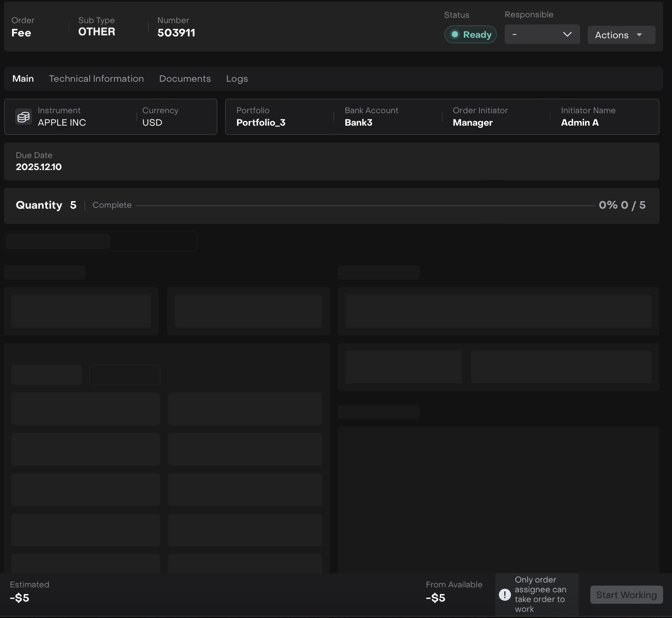Open the Responsible dropdown
The width and height of the screenshot is (672, 618).
(542, 34)
